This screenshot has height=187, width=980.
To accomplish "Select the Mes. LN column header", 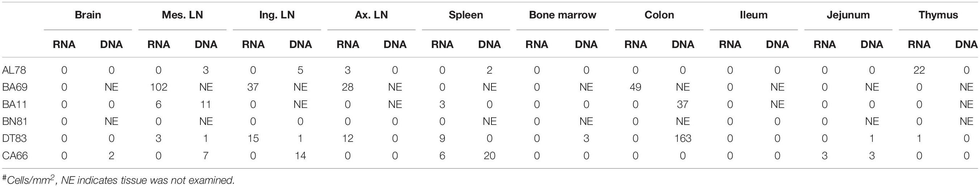I will click(182, 15).
